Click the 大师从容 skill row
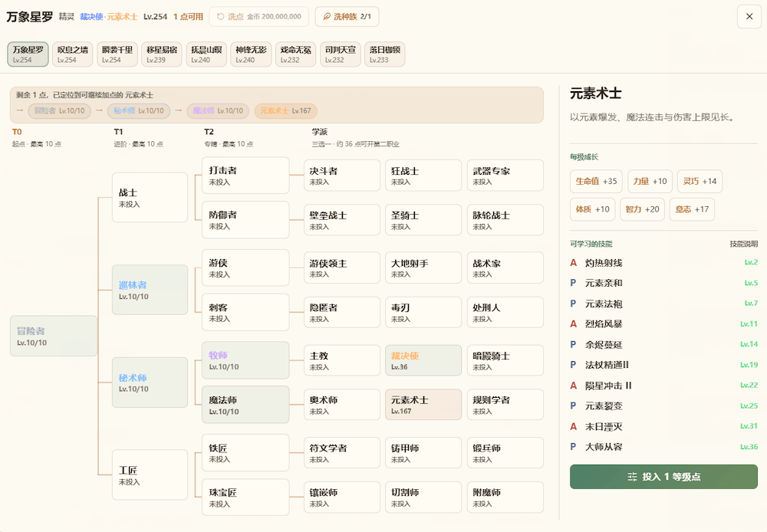 663,446
